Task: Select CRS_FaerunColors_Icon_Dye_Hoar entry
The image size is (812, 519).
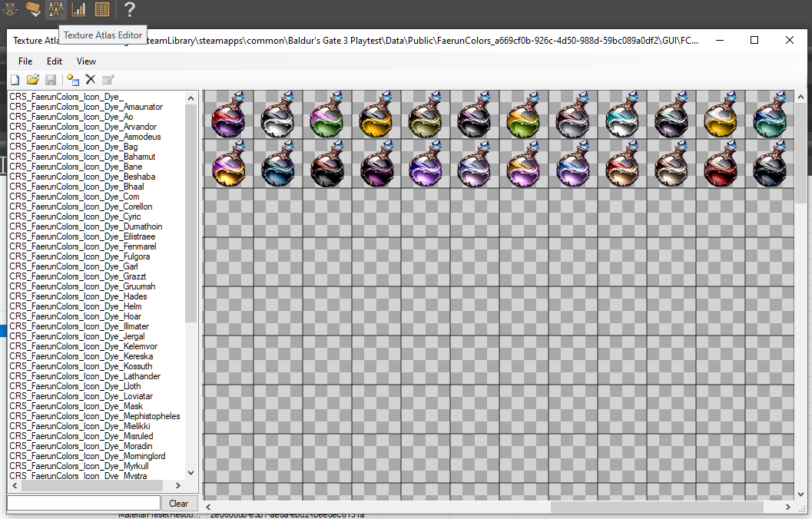Action: [75, 316]
